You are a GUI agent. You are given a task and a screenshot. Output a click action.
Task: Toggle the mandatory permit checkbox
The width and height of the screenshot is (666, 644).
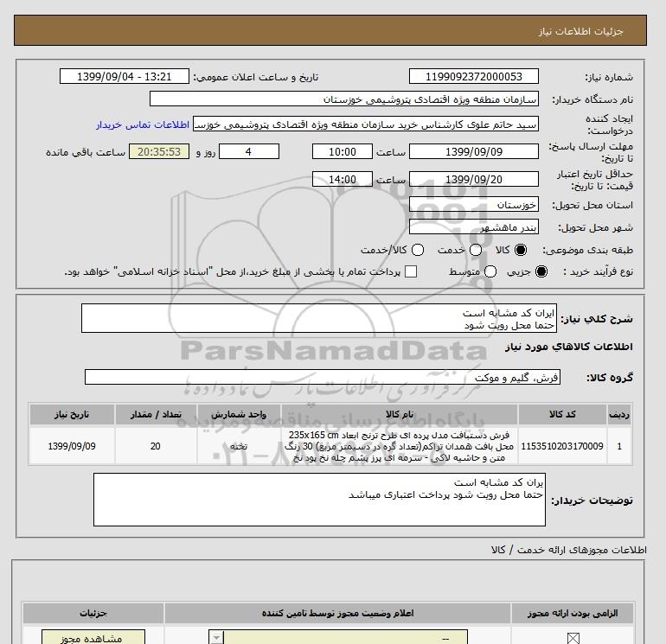point(573,638)
